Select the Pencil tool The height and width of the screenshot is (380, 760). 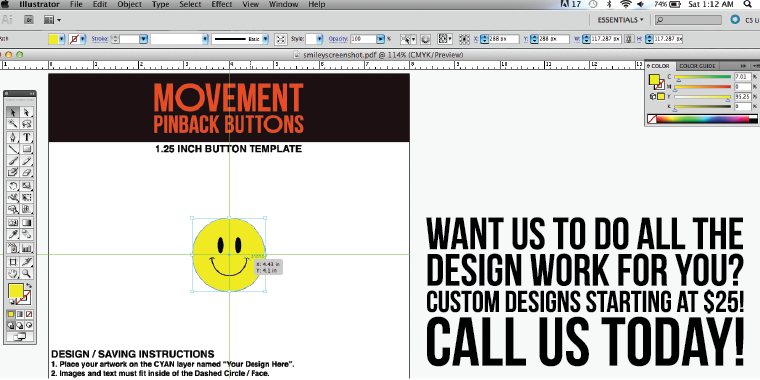click(27, 160)
